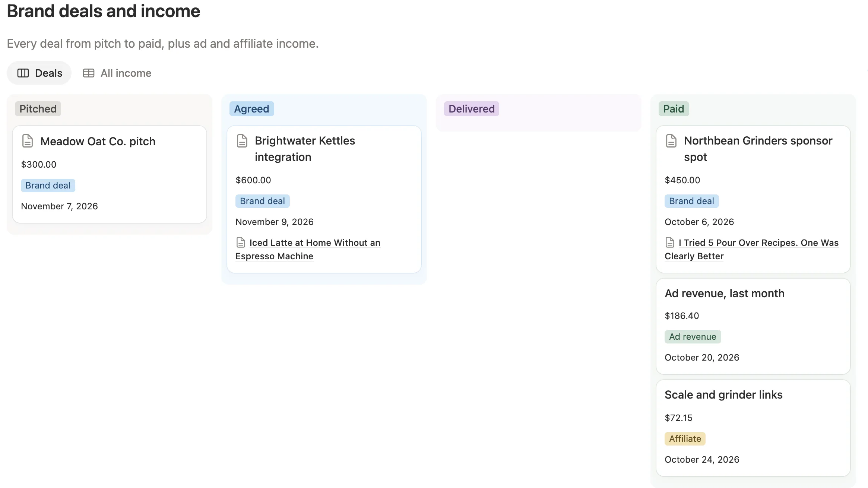Open Northbean Grinders sponsor spot title
868x488 pixels.
click(758, 149)
